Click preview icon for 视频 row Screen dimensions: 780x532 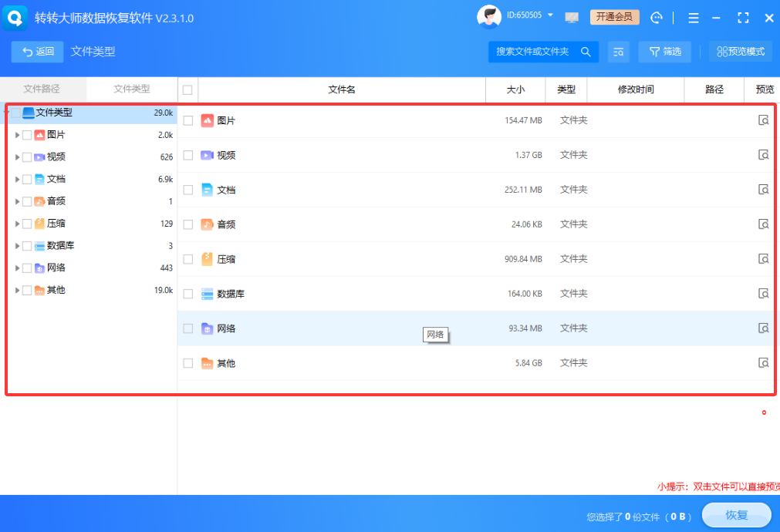pyautogui.click(x=763, y=155)
